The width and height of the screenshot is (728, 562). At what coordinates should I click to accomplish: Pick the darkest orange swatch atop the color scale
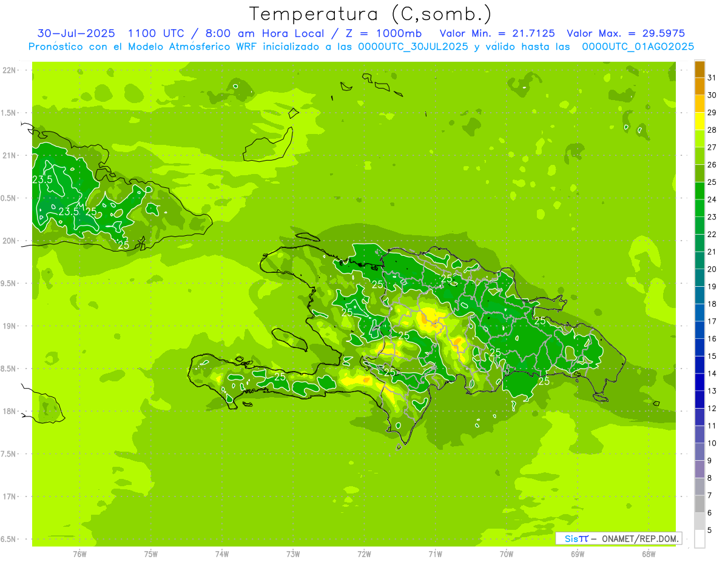[699, 70]
